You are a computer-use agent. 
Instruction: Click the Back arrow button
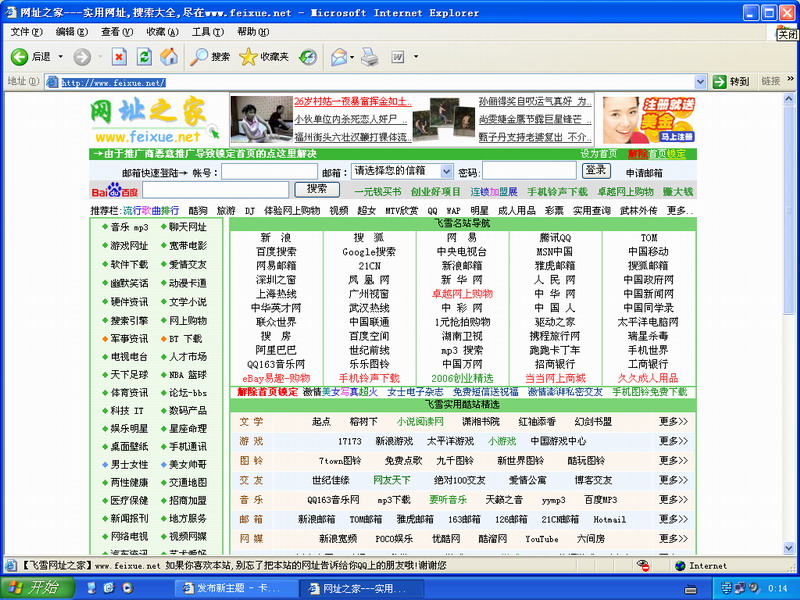click(x=18, y=57)
